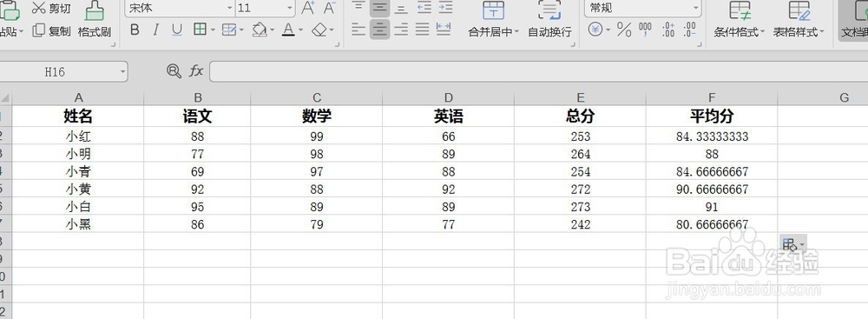
Task: Toggle horizontal center alignment
Action: pyautogui.click(x=379, y=30)
